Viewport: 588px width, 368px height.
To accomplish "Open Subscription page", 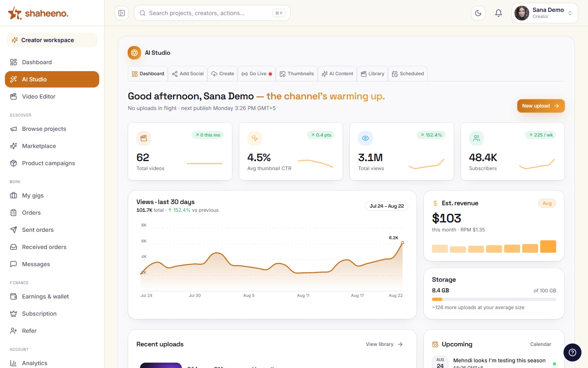I will tap(52, 314).
